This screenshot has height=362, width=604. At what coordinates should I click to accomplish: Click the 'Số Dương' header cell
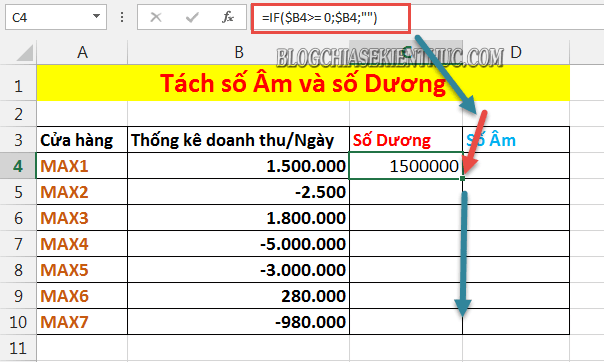[x=406, y=140]
